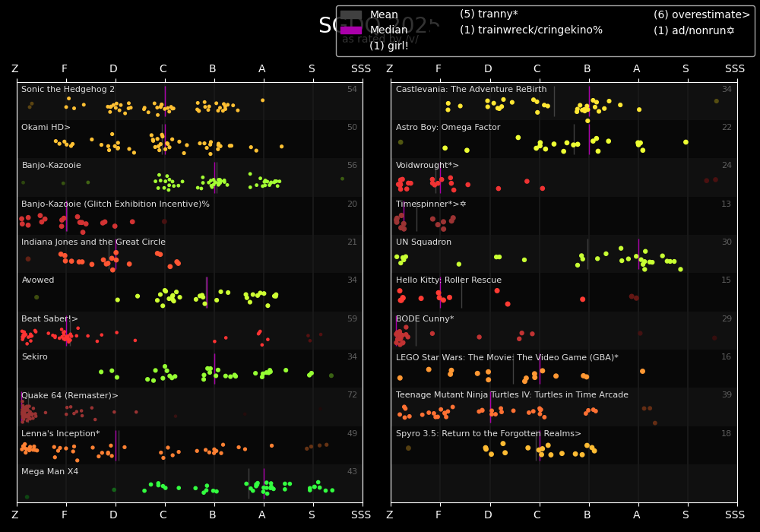Image resolution: width=760 pixels, height=532 pixels.
Task: Select the "Median" legend label
Action: pyautogui.click(x=388, y=30)
